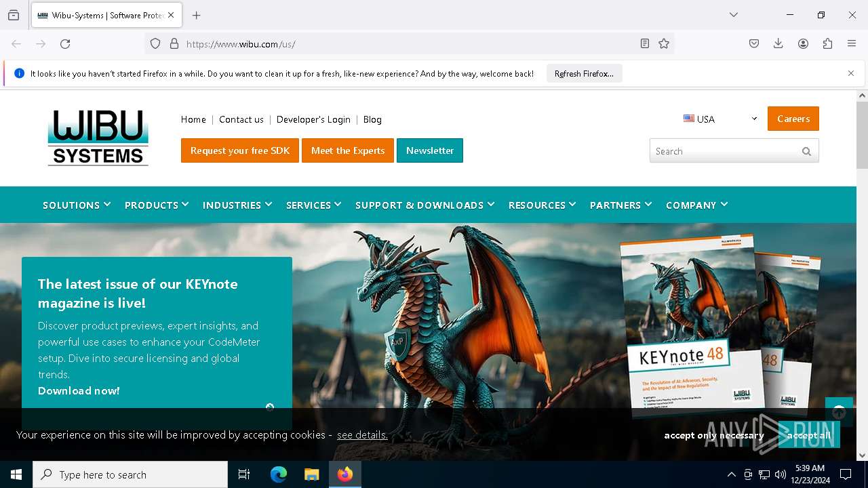Image resolution: width=868 pixels, height=488 pixels.
Task: Open Developer's Login link
Action: [313, 119]
